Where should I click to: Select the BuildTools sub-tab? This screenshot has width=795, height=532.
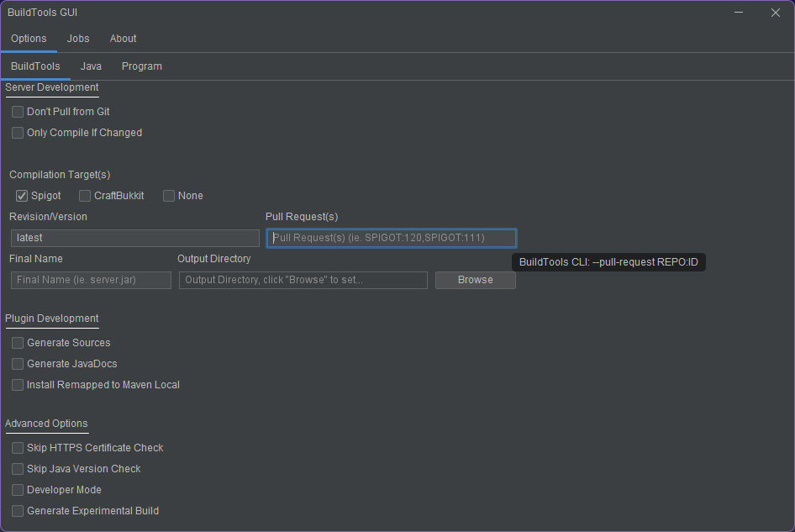[x=35, y=66]
